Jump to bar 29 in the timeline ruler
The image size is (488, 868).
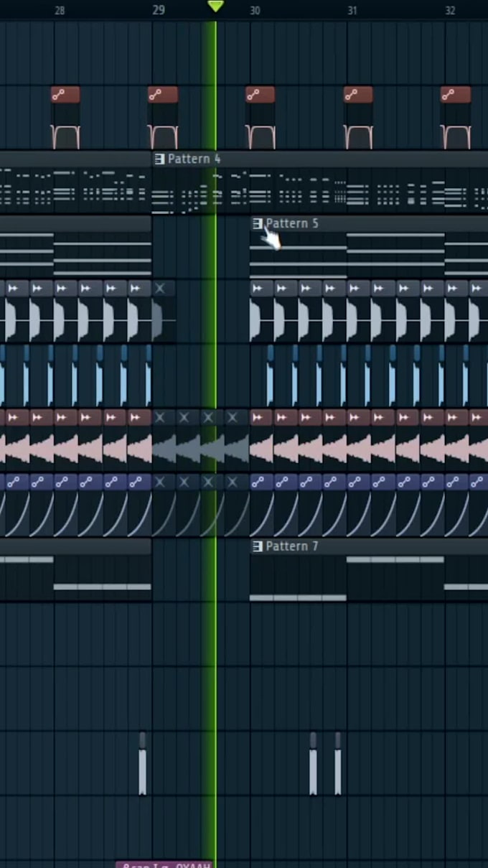pos(159,10)
